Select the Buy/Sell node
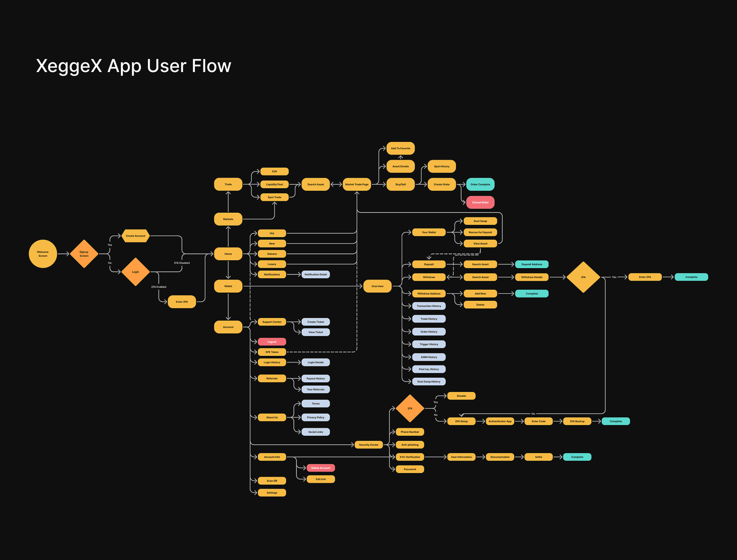Image resolution: width=737 pixels, height=560 pixels. [401, 184]
